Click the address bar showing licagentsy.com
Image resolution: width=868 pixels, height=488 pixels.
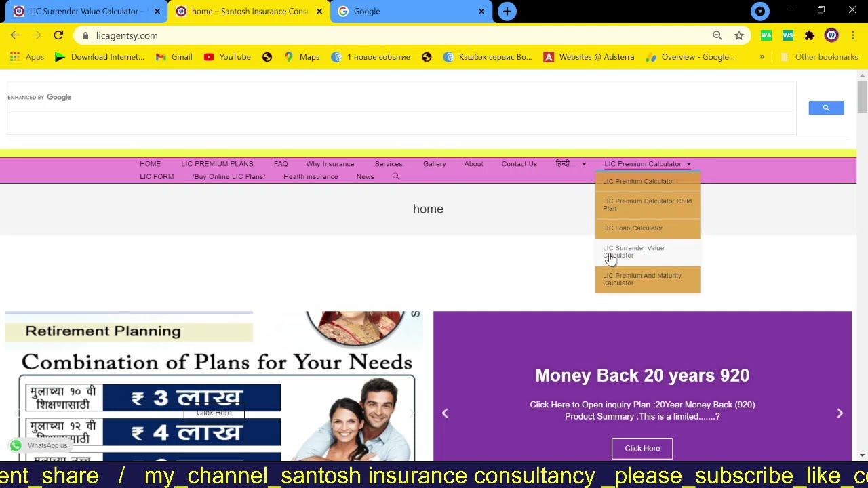tap(397, 35)
